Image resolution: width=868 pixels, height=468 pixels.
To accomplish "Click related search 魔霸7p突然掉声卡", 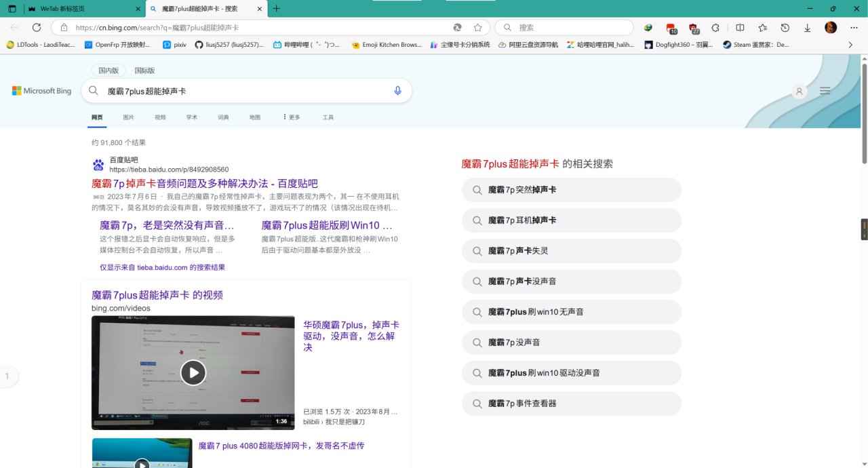I will click(x=572, y=190).
